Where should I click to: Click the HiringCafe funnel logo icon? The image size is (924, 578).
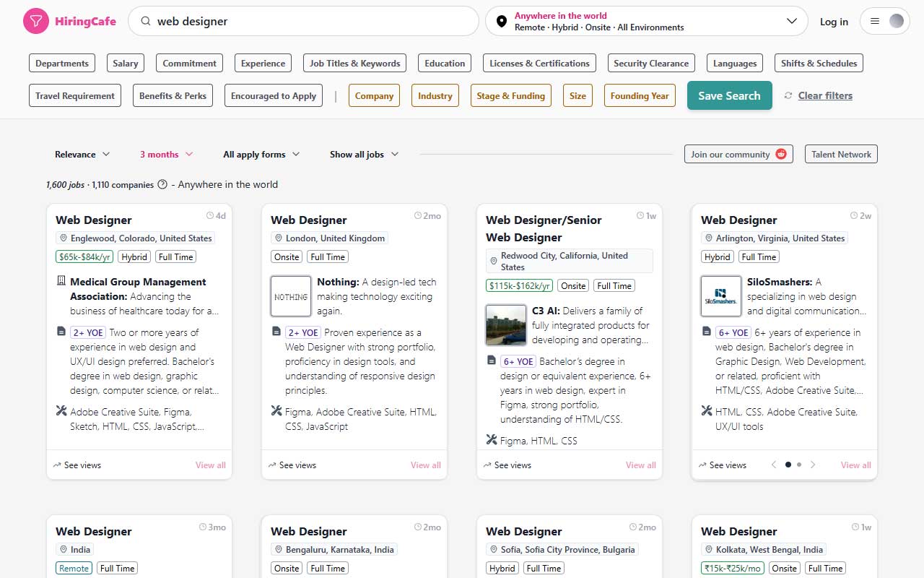35,22
